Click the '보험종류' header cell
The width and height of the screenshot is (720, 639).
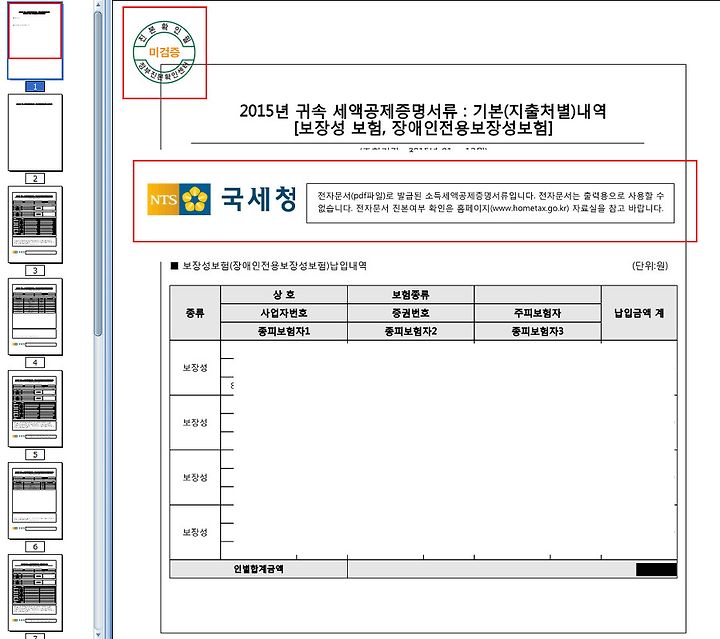coord(411,294)
